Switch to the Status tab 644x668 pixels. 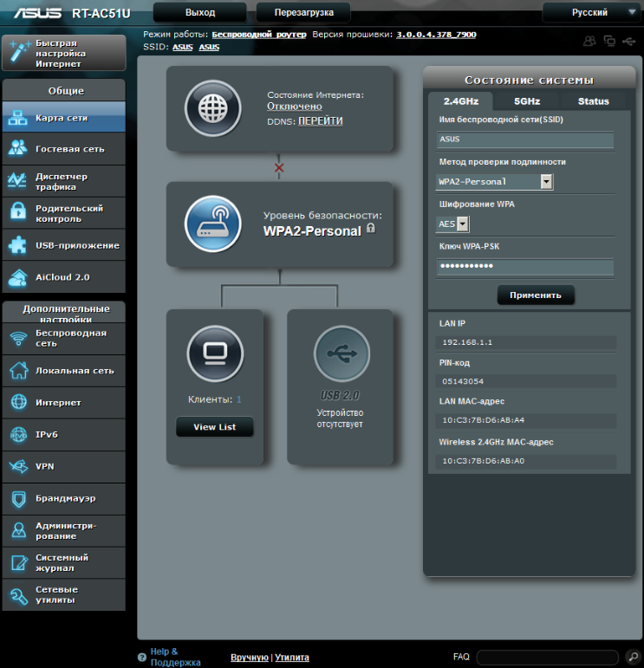(593, 101)
